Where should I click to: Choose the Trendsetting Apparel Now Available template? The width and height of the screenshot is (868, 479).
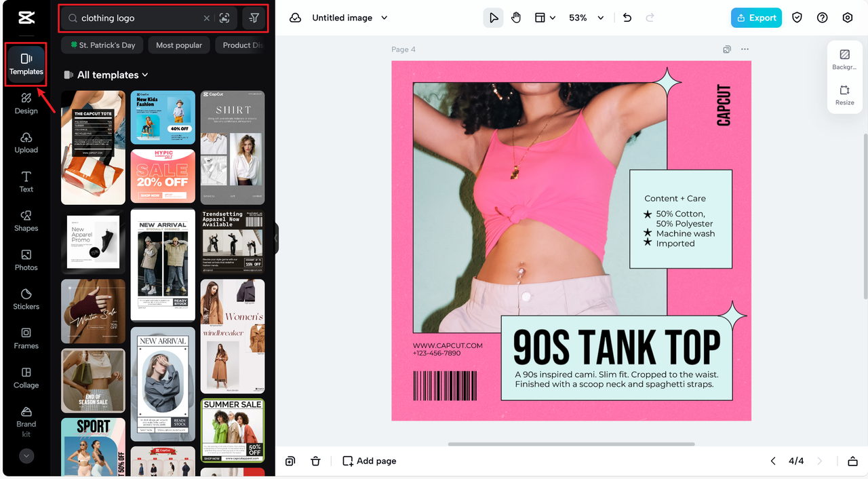(x=233, y=242)
